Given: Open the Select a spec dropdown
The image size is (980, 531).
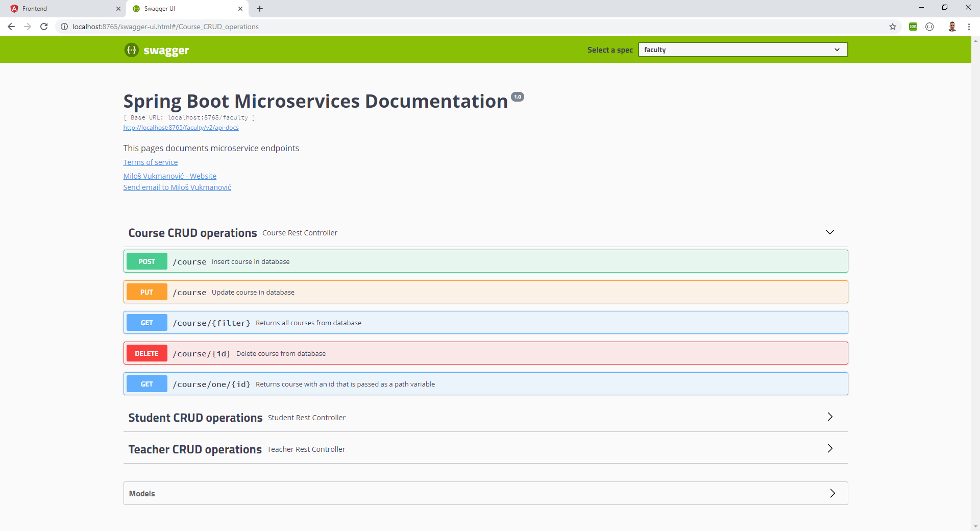Looking at the screenshot, I should pos(742,50).
